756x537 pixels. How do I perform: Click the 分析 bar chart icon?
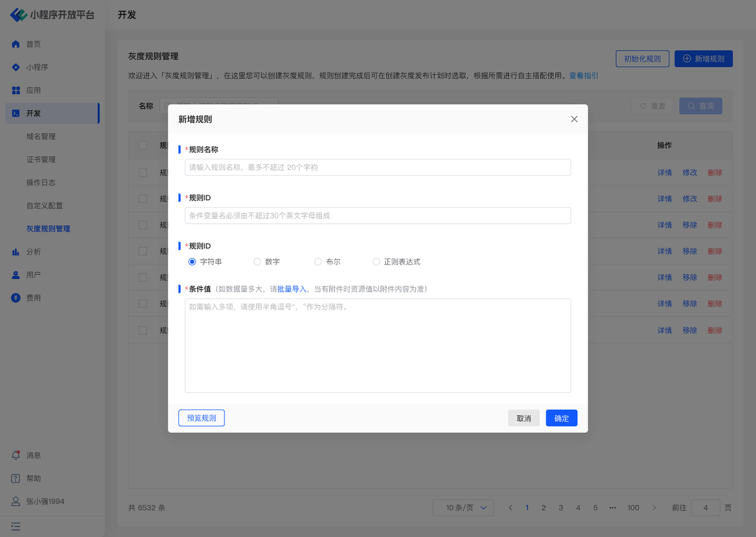click(x=16, y=252)
